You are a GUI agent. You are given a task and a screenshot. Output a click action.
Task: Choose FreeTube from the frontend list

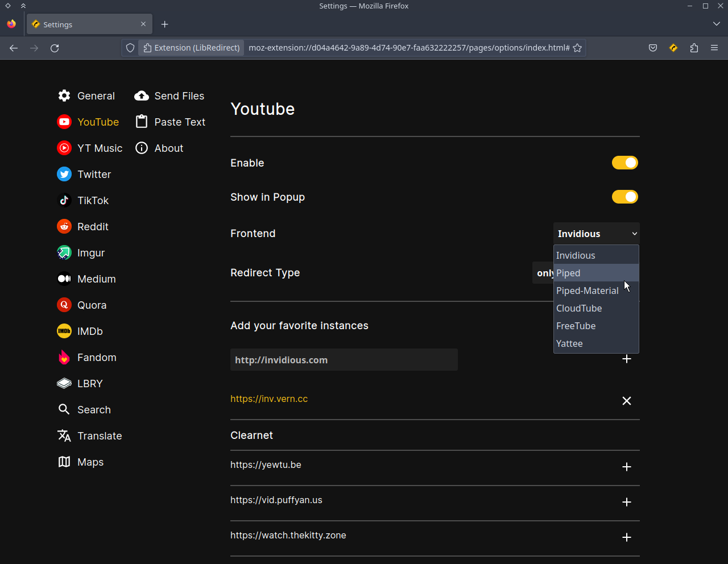pos(596,326)
